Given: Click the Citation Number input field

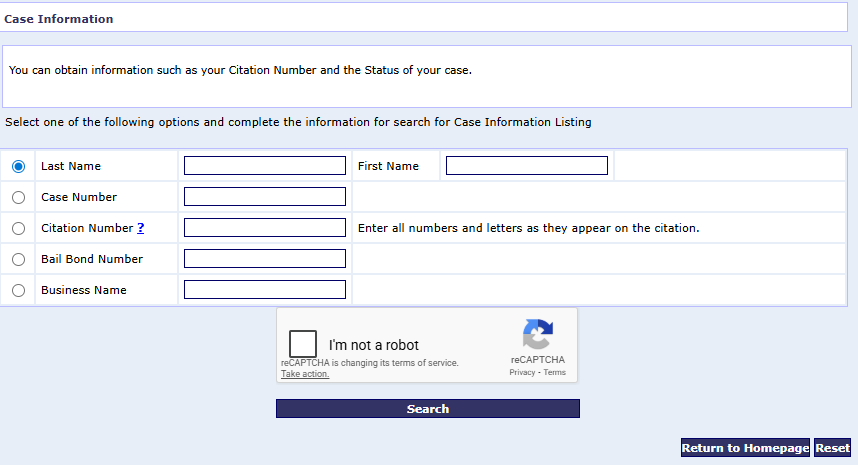Looking at the screenshot, I should coord(265,228).
